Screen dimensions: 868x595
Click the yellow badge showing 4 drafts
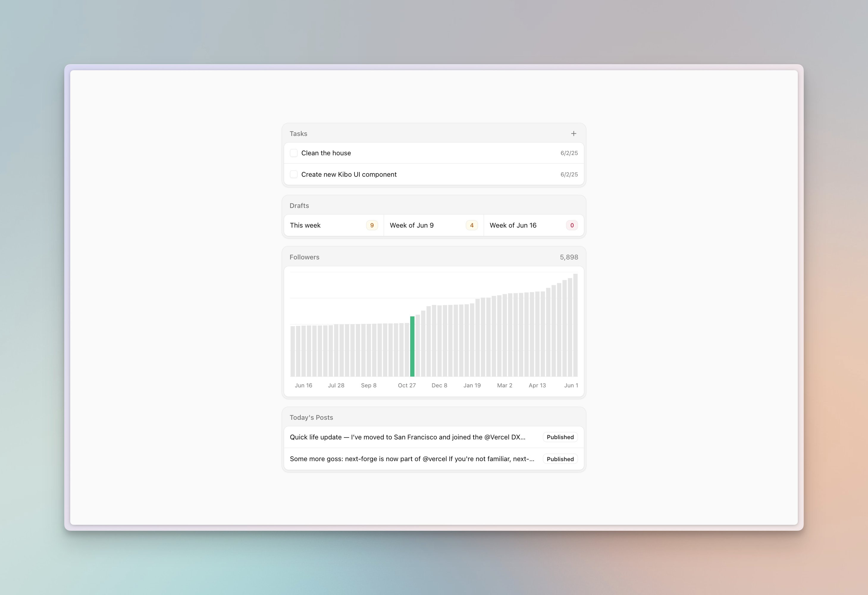click(x=471, y=225)
